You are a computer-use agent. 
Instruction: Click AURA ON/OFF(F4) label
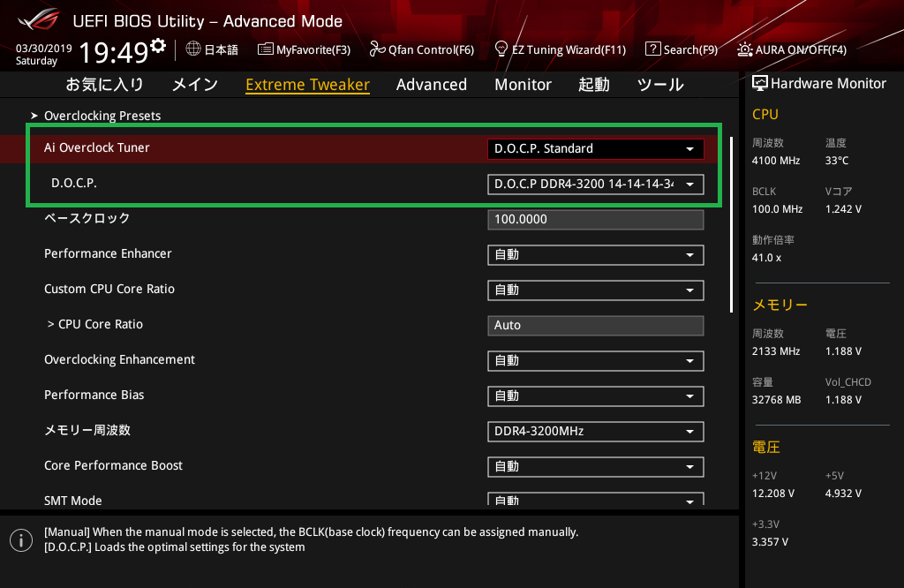[801, 49]
